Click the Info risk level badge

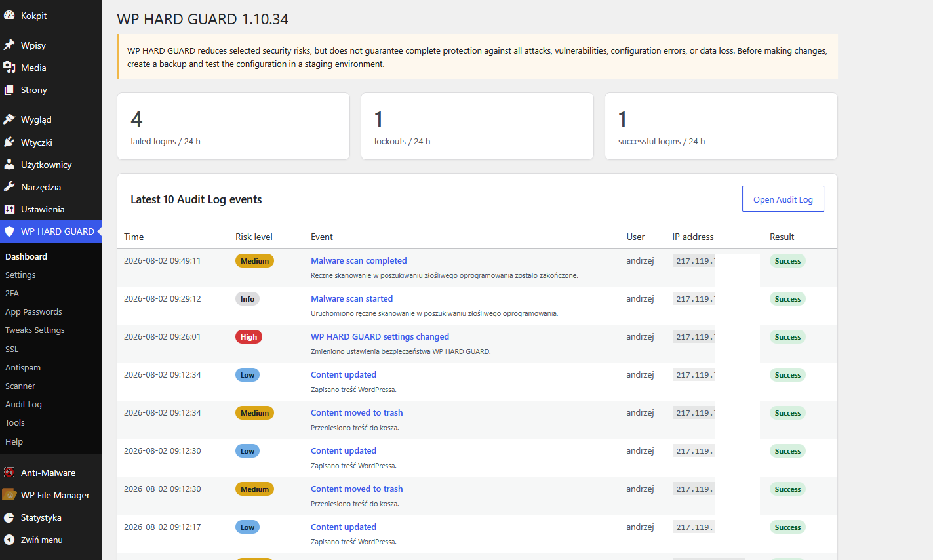(247, 299)
